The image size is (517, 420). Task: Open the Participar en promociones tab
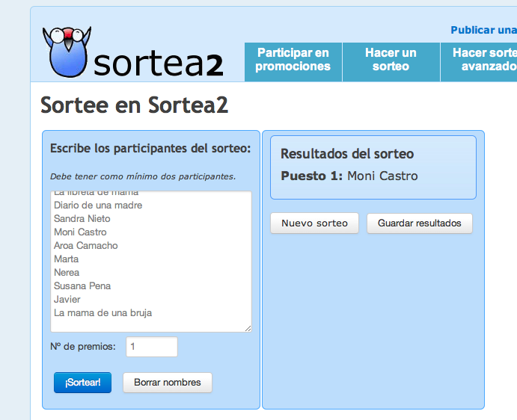[x=293, y=60]
